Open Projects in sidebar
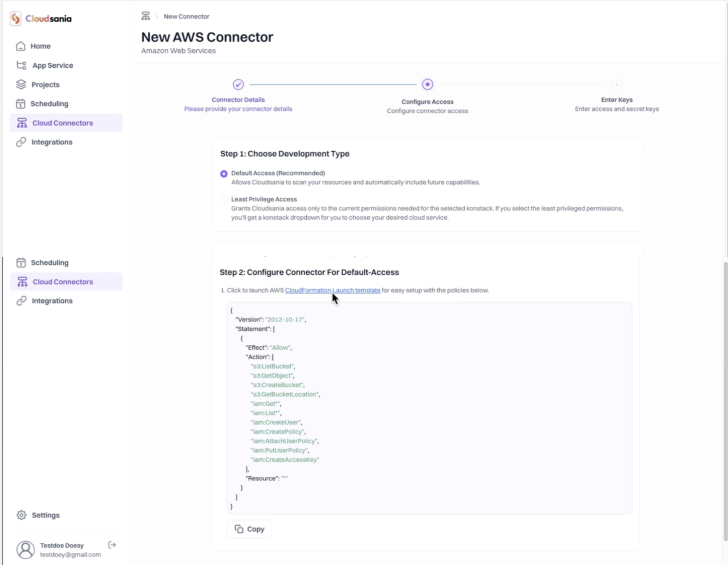The height and width of the screenshot is (565, 728). click(x=66, y=84)
